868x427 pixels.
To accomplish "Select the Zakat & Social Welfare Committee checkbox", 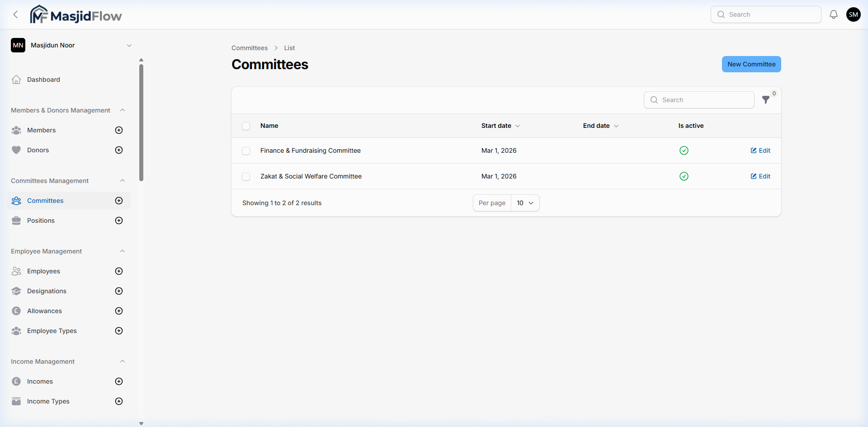I will click(x=246, y=176).
